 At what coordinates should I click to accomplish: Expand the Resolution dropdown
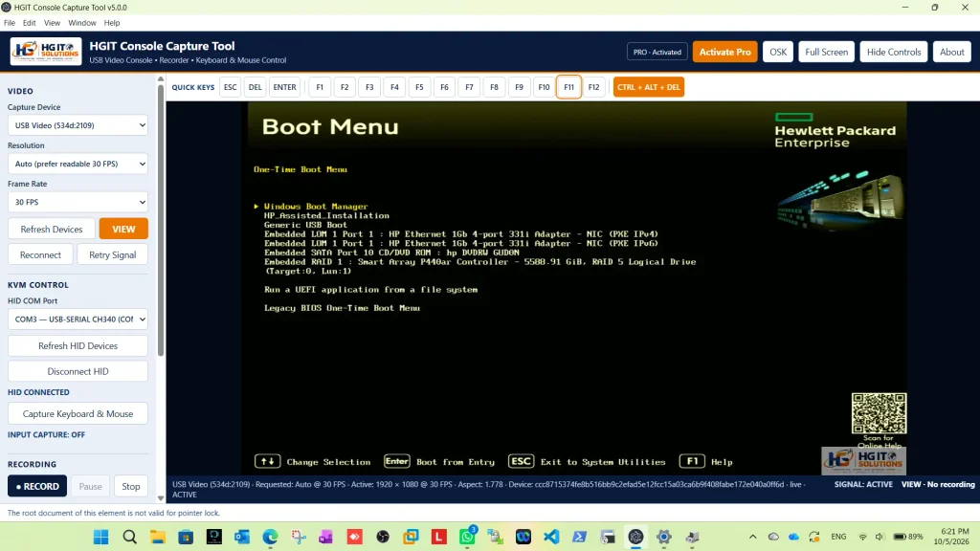tap(78, 164)
